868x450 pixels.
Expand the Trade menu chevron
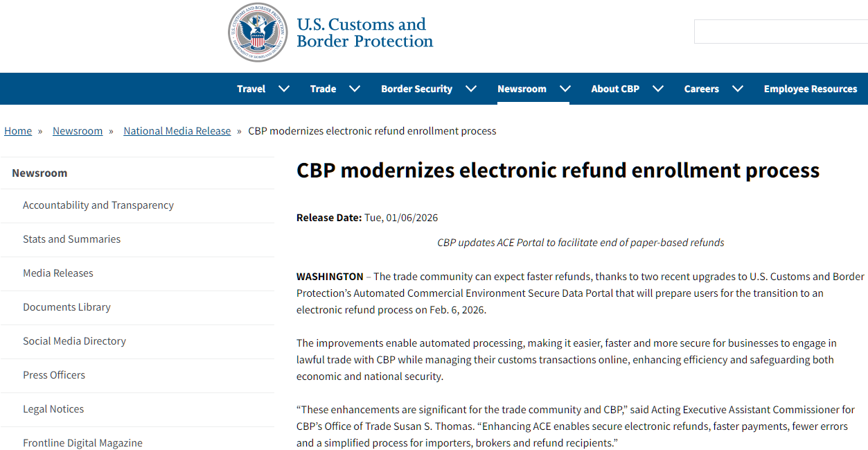pos(355,89)
